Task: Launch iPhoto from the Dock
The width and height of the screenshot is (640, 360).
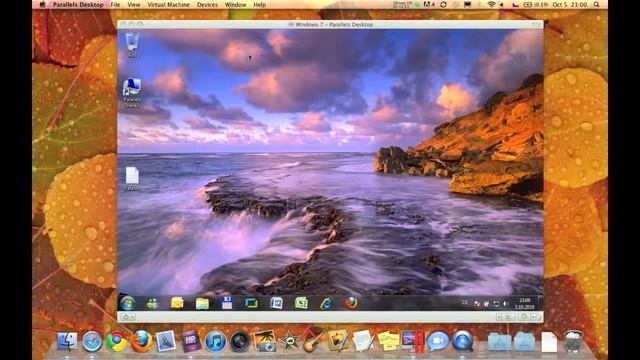Action: (264, 341)
